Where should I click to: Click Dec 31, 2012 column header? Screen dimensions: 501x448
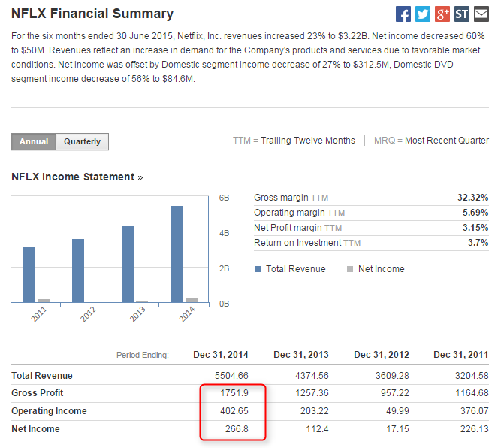pos(382,355)
